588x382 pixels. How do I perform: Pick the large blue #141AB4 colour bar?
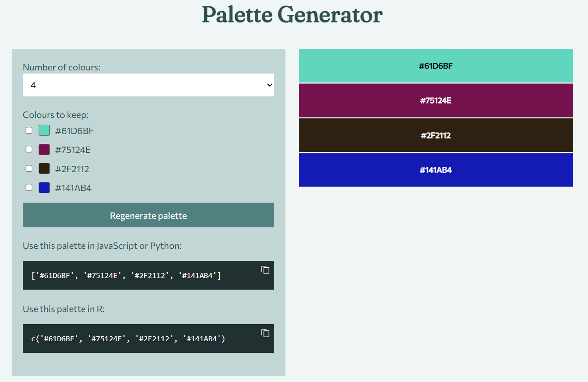(435, 170)
